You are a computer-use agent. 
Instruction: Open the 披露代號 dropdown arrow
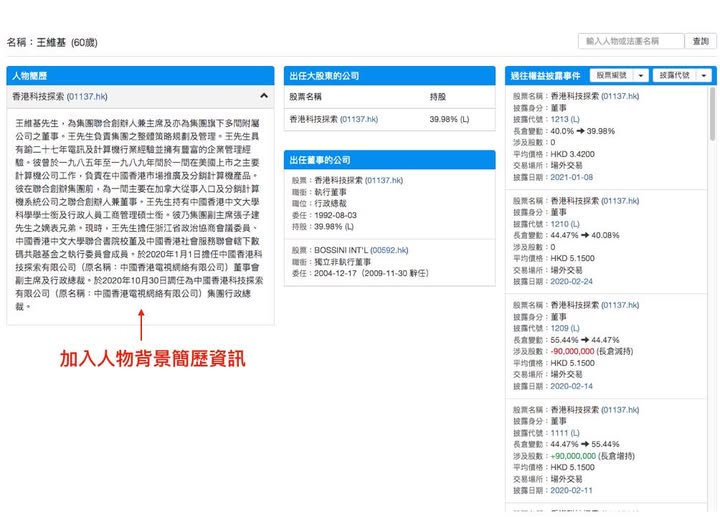coord(703,75)
